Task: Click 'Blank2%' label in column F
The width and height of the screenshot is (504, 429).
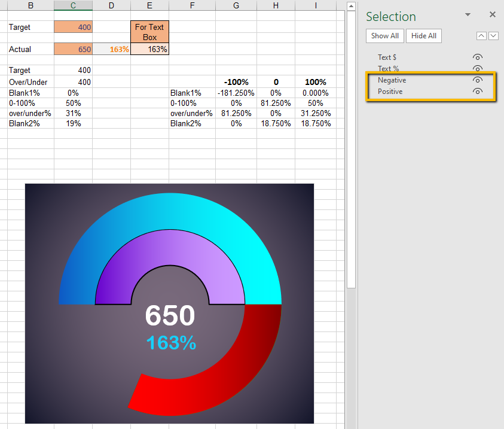Action: point(193,123)
